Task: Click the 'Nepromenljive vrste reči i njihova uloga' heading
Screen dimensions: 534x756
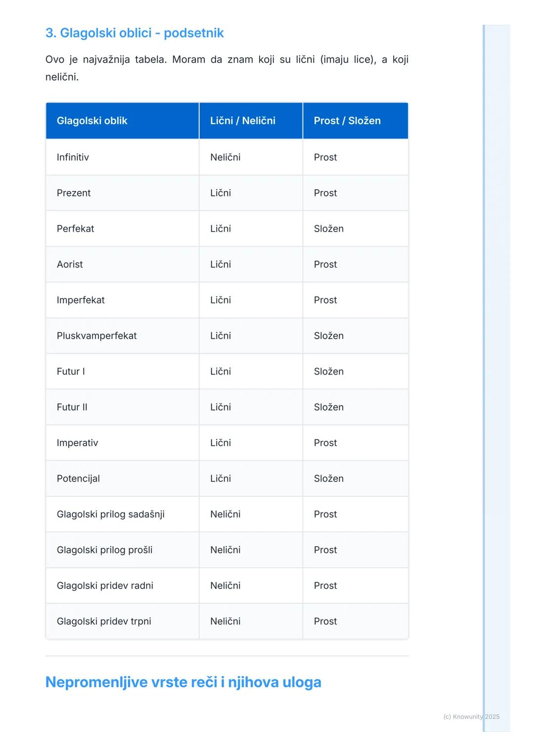Action: [x=183, y=682]
